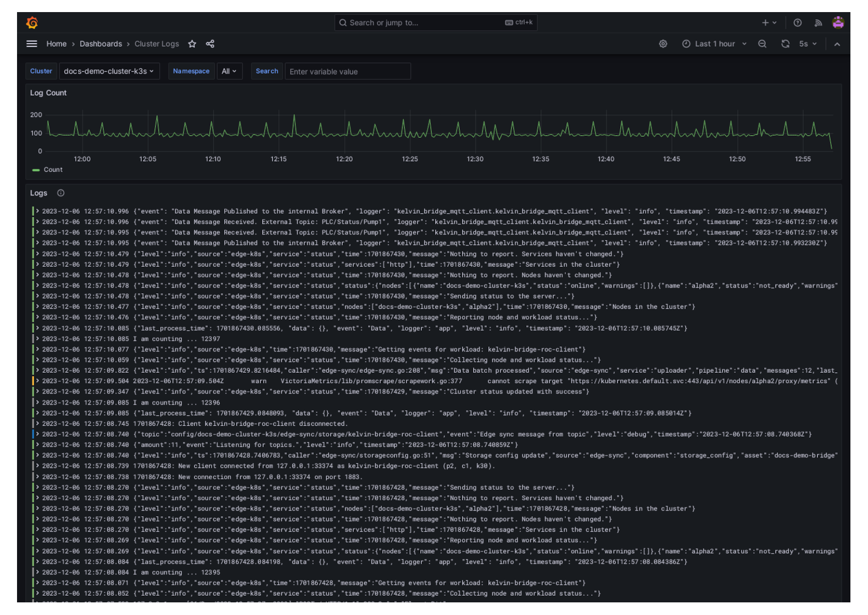Screen dimensions: 868x615
Task: Open the help question mark menu
Action: pyautogui.click(x=797, y=23)
